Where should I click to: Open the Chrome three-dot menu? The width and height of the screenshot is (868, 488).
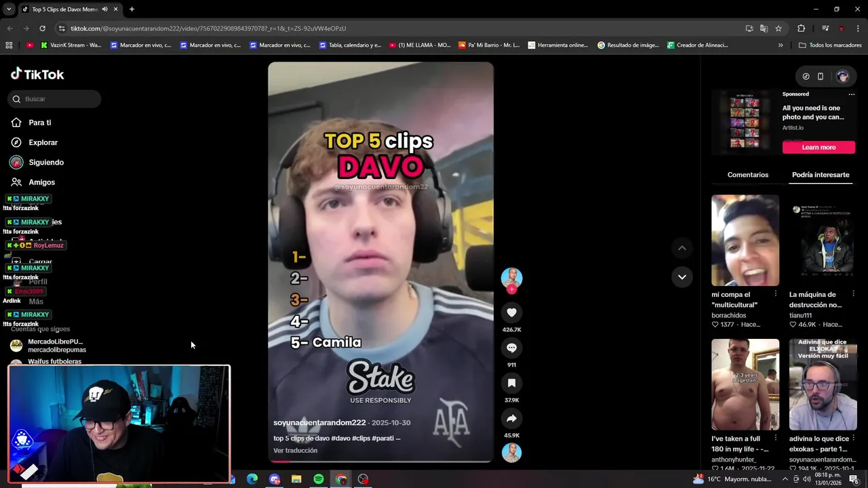(858, 28)
